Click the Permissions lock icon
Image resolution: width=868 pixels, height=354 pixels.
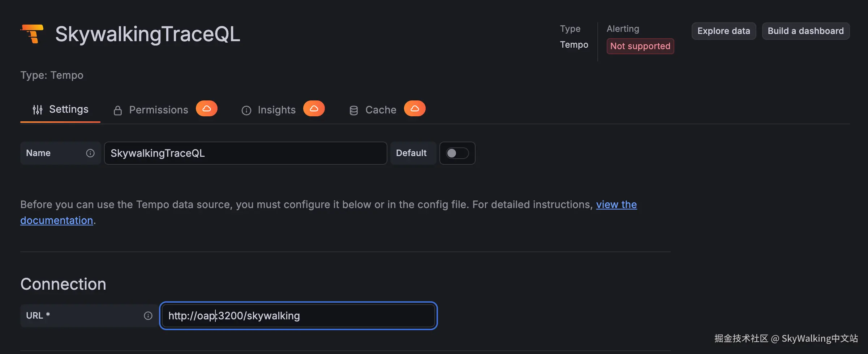[117, 111]
